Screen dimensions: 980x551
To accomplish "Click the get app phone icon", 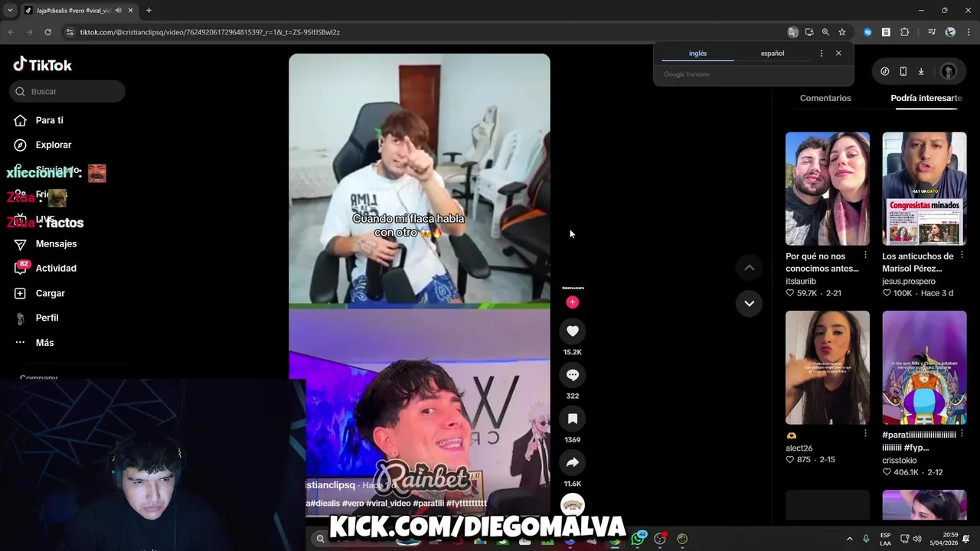I will coord(903,71).
